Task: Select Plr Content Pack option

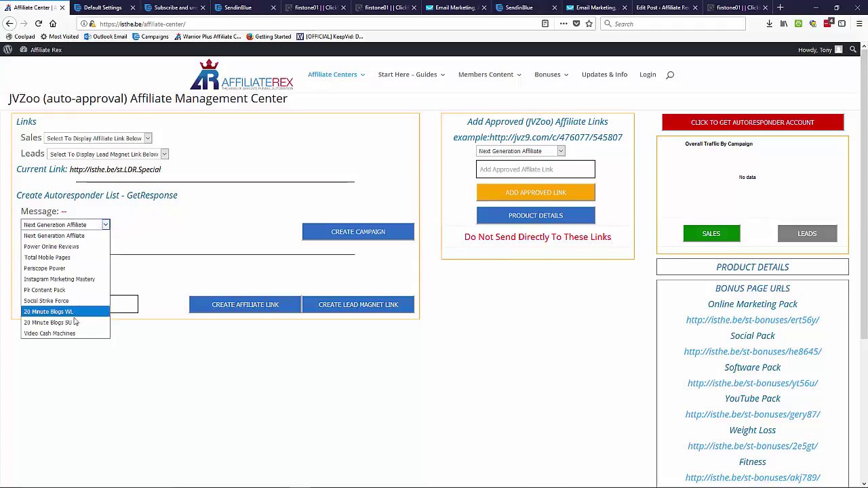Action: click(x=65, y=290)
